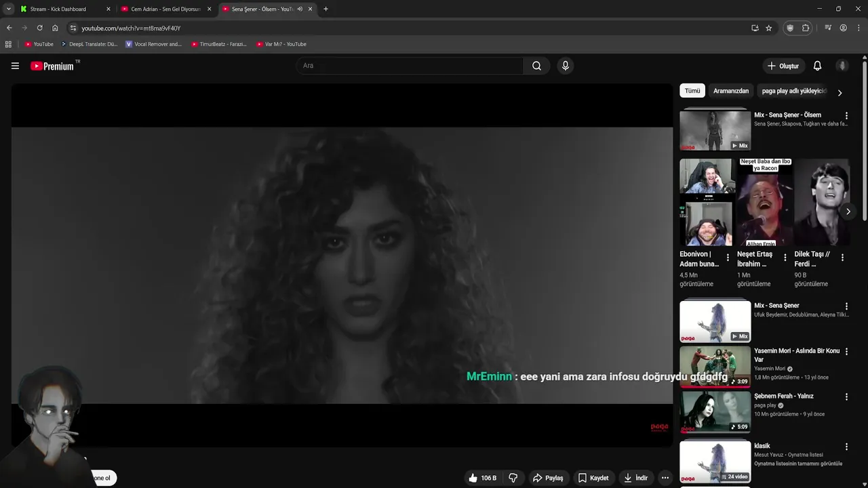This screenshot has height=488, width=868.
Task: Open options menu for Neşet Ertaş short
Action: (785, 258)
